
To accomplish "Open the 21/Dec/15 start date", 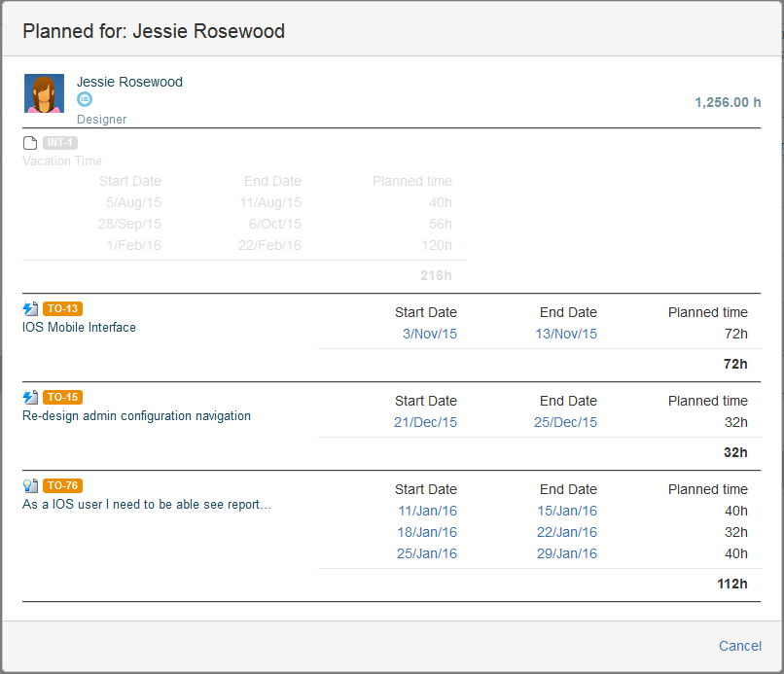I will (425, 423).
